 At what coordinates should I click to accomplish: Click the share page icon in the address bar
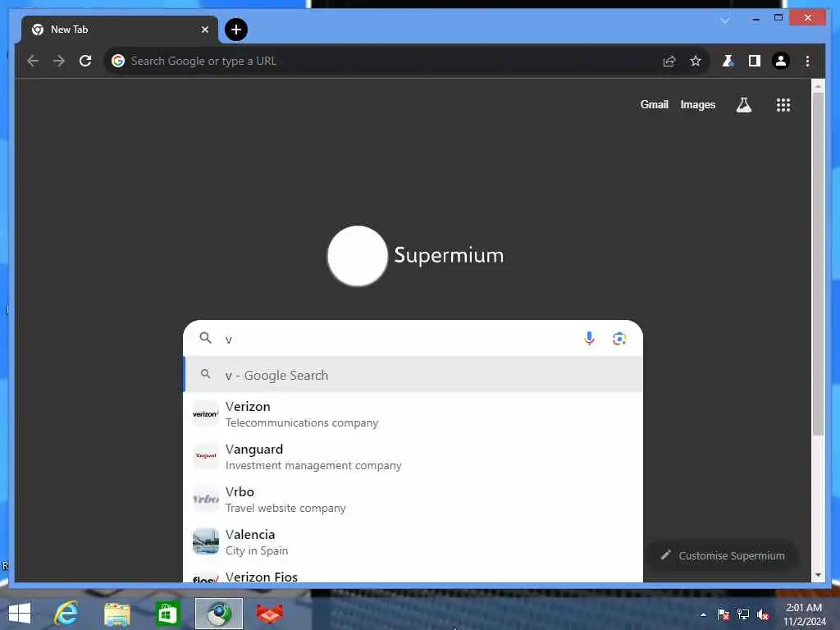(x=669, y=61)
